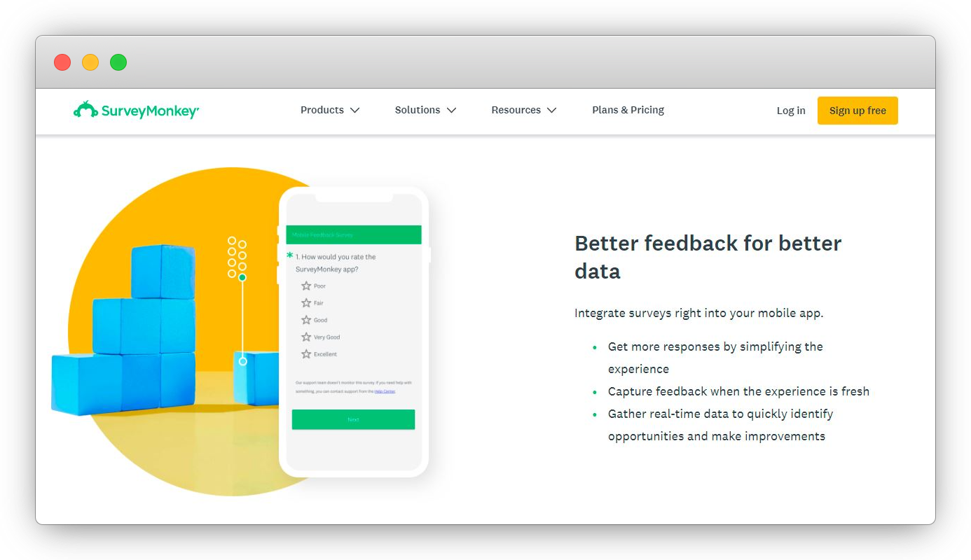Open the Help Center link on phone
Screen dimensions: 971x560
pyautogui.click(x=385, y=391)
